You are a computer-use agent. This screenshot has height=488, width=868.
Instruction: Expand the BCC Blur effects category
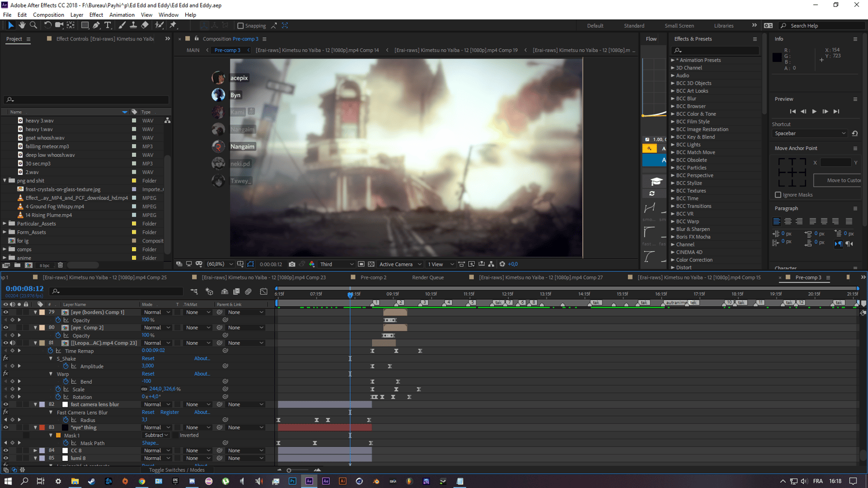(673, 98)
